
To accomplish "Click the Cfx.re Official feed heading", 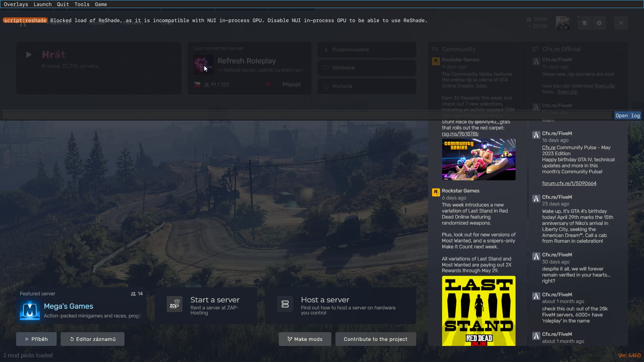I will tap(561, 49).
